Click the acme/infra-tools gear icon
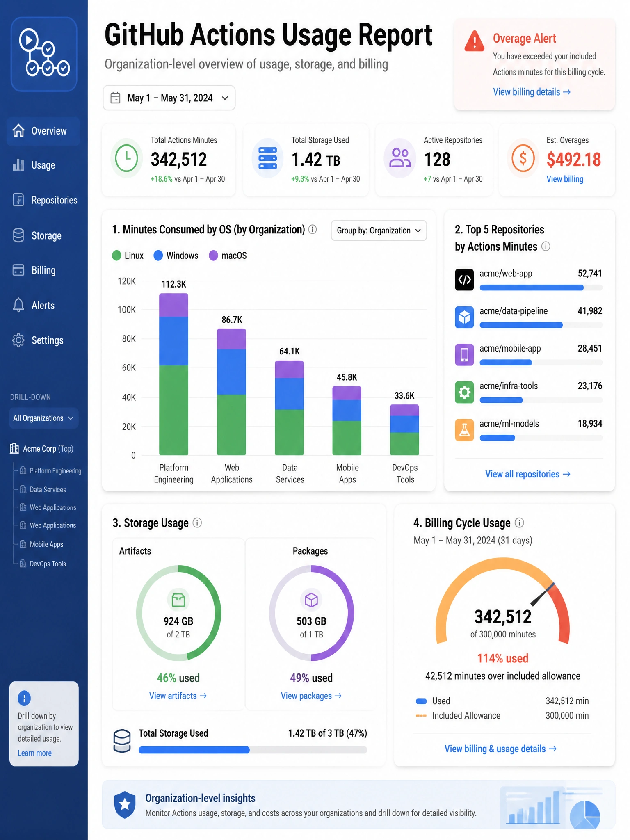The height and width of the screenshot is (840, 630). click(464, 393)
